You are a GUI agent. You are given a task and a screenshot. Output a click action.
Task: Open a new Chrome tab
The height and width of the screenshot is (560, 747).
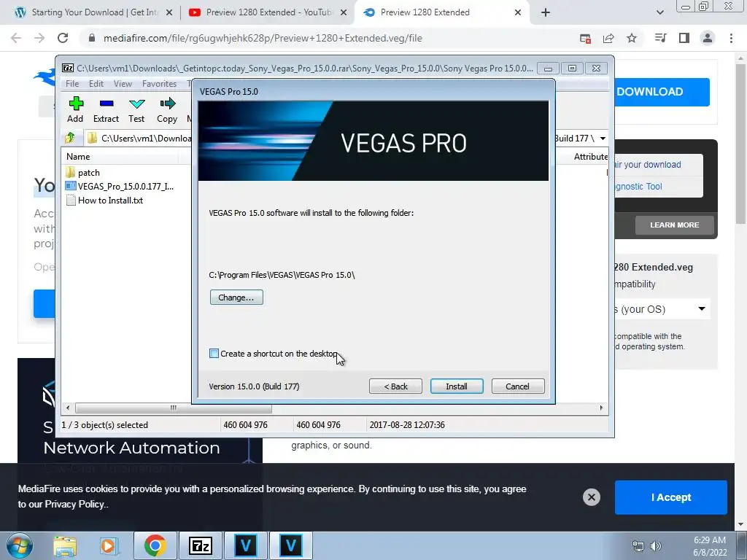click(546, 12)
